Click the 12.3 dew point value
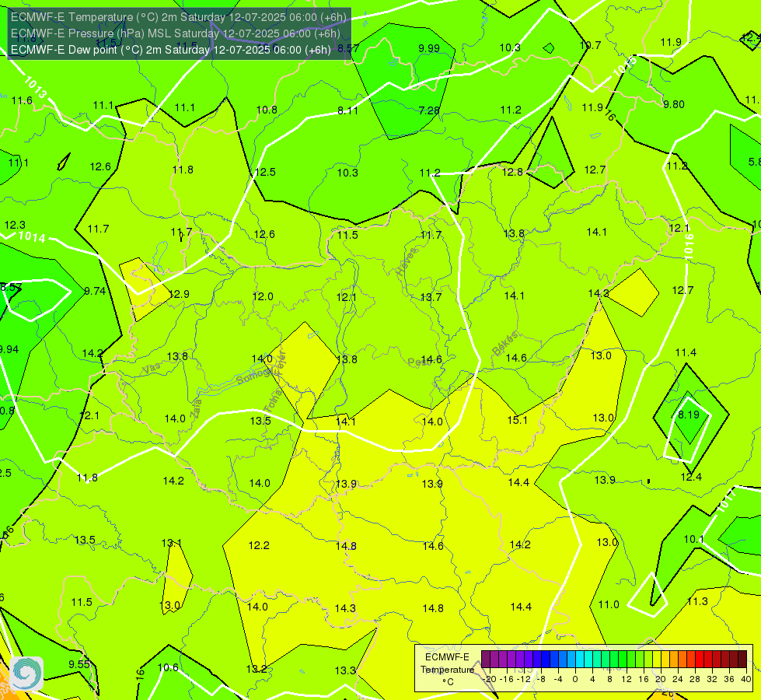 point(15,226)
